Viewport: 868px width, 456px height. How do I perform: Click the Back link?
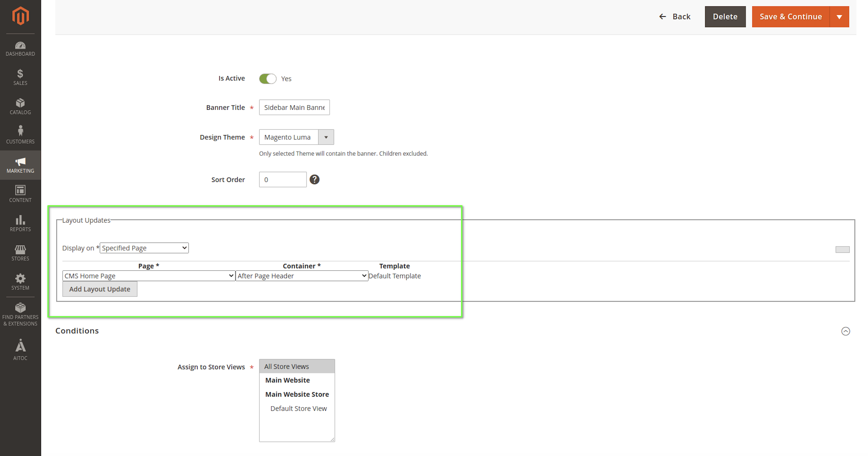(675, 17)
